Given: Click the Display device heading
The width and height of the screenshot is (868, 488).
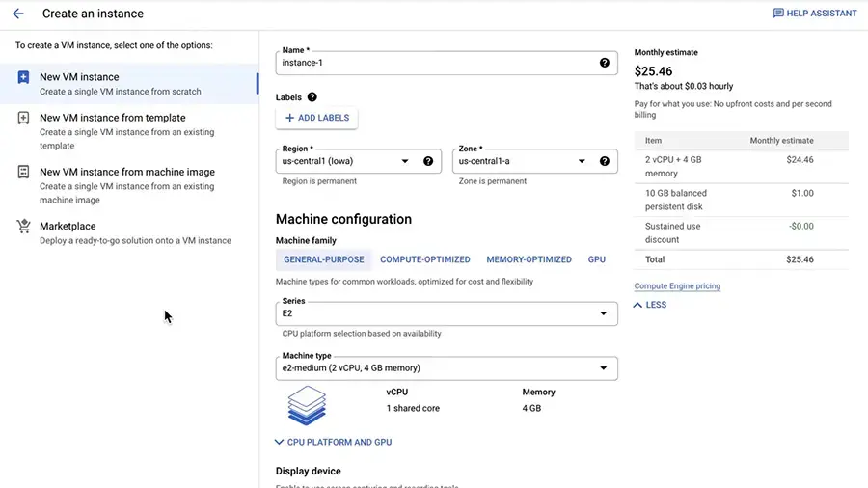Looking at the screenshot, I should (x=309, y=472).
